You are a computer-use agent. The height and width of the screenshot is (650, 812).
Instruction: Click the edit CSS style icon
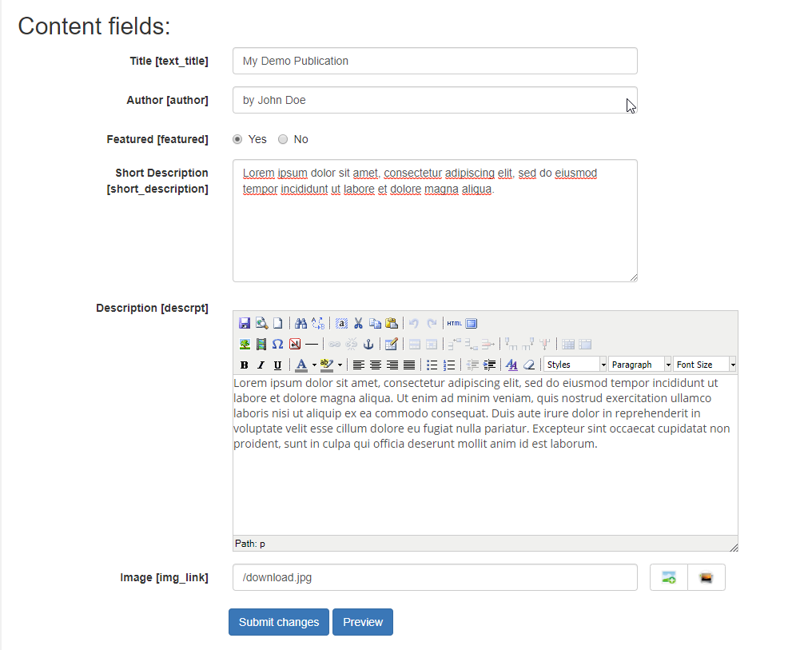click(511, 365)
